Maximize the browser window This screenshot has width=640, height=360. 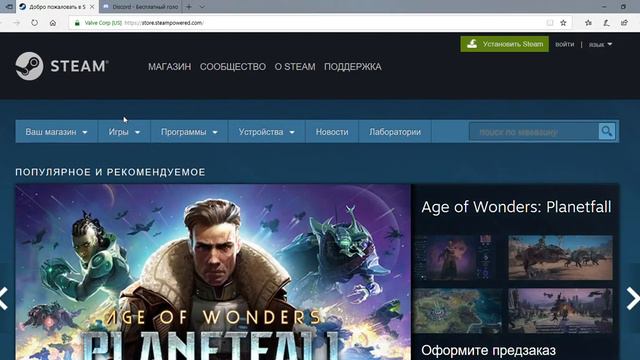point(623,7)
